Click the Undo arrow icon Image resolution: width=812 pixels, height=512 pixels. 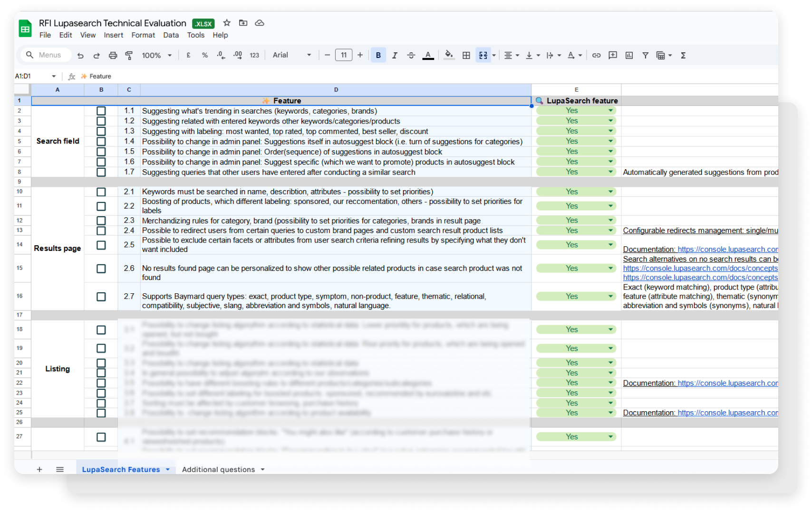[x=80, y=56]
